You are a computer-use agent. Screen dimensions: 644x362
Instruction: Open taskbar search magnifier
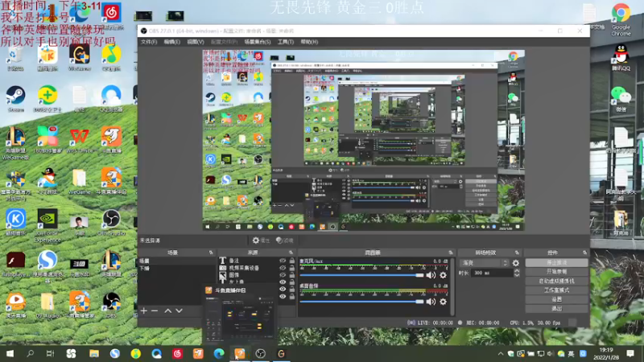[30, 353]
